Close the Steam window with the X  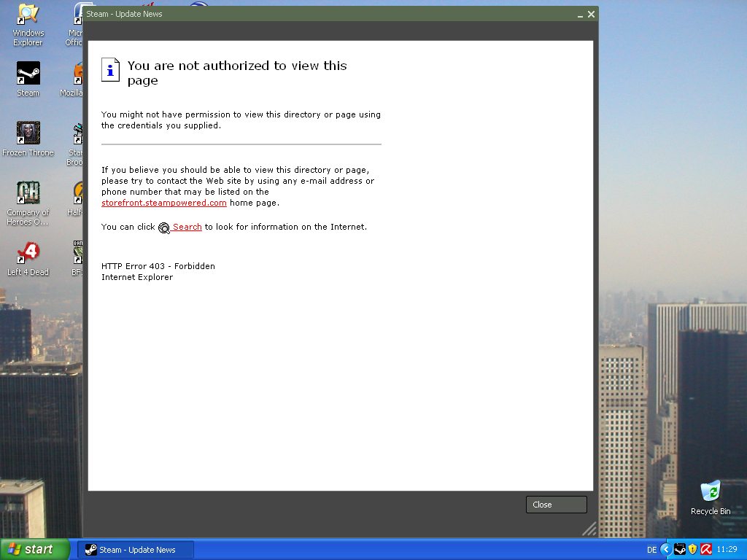click(x=591, y=15)
